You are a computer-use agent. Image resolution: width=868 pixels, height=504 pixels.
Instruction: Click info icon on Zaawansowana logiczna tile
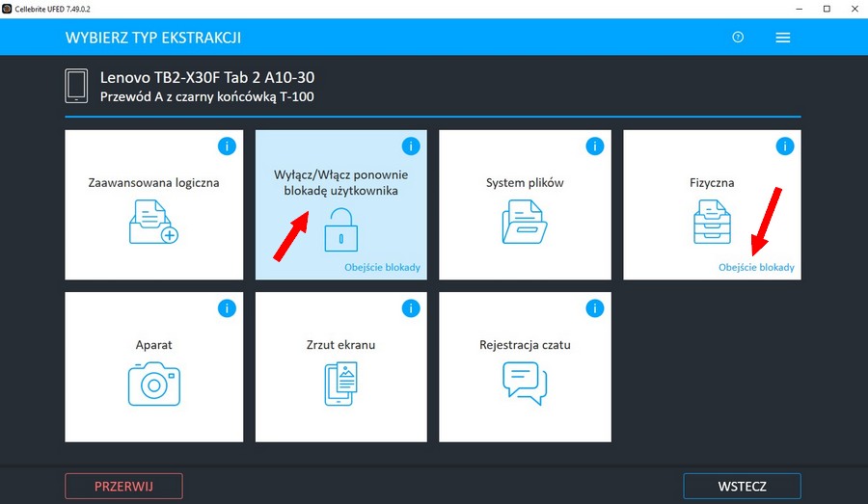[227, 146]
